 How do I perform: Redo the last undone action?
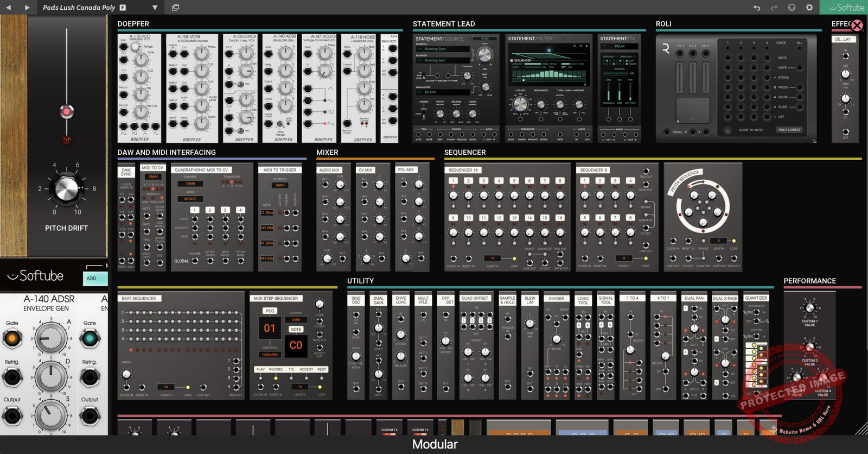pos(774,8)
